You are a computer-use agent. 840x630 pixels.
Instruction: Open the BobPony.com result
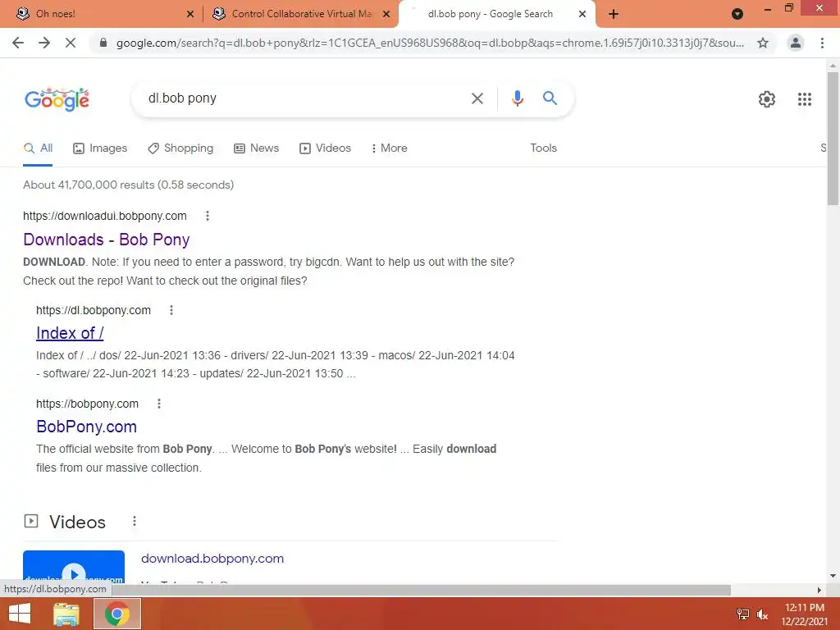[86, 427]
